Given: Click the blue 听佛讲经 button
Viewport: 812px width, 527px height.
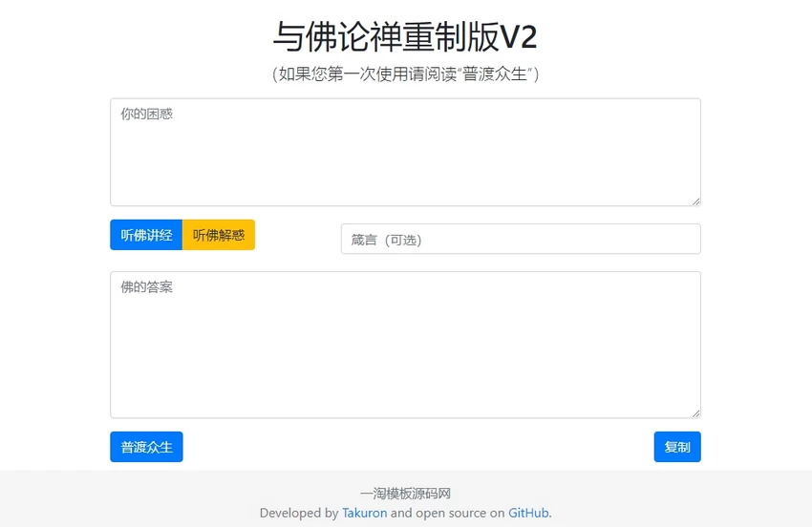Looking at the screenshot, I should [x=146, y=235].
